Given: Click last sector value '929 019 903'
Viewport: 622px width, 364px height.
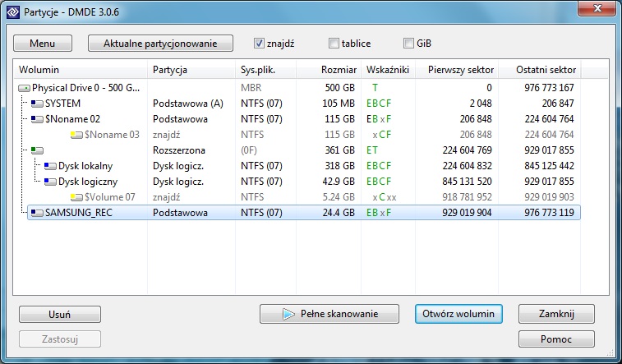Looking at the screenshot, I should [x=549, y=197].
